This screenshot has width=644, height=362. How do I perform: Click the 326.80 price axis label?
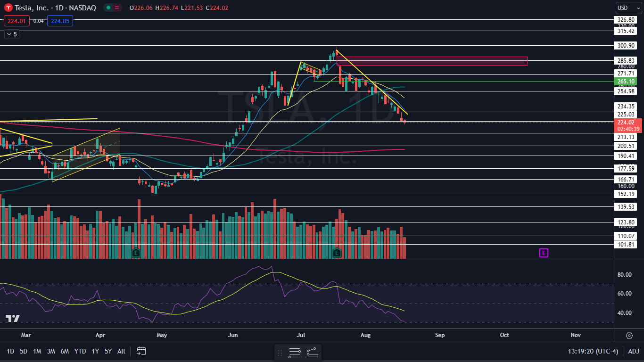(x=627, y=20)
